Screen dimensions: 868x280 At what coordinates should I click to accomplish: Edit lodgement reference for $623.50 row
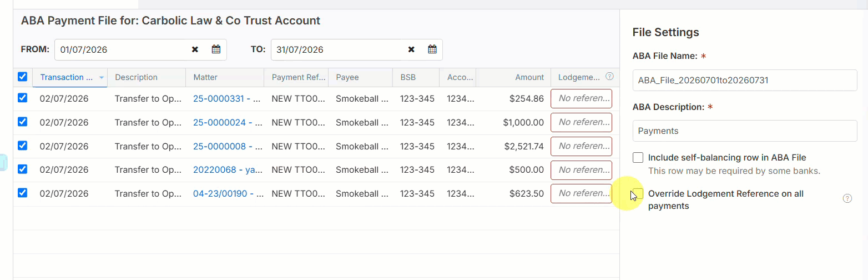581,193
